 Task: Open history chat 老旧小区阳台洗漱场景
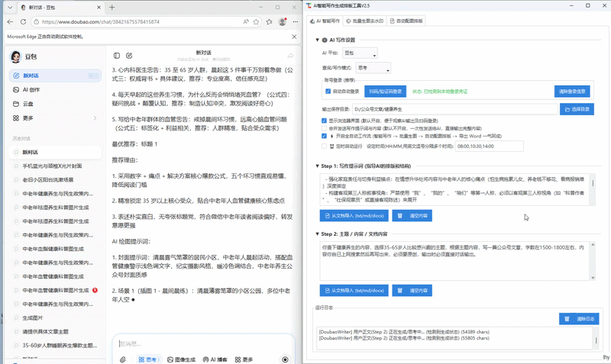click(55, 180)
